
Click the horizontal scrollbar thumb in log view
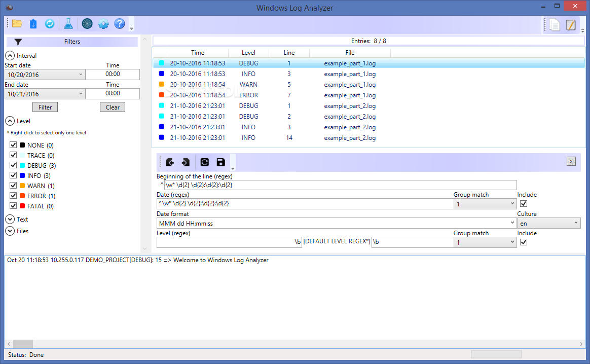click(x=23, y=344)
